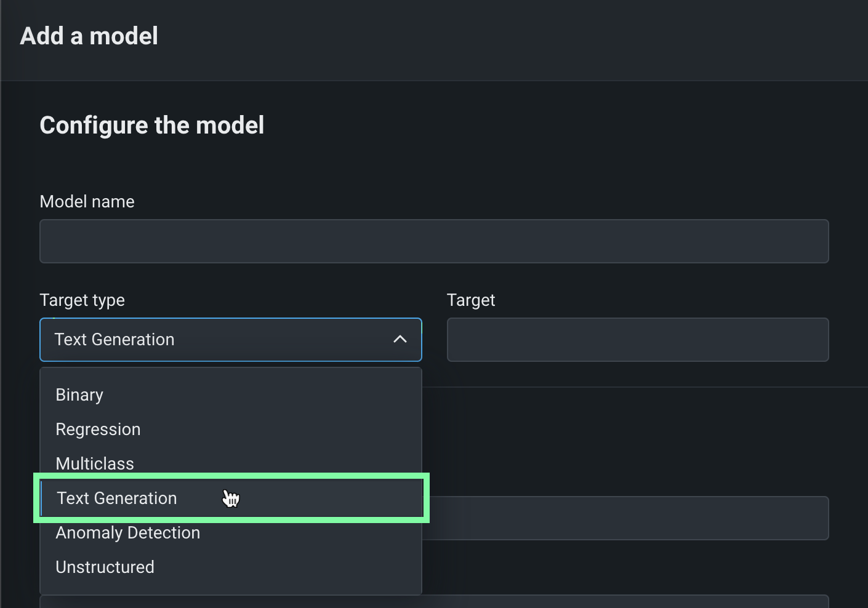The image size is (868, 608).
Task: Choose the Regression target type option
Action: [98, 430]
